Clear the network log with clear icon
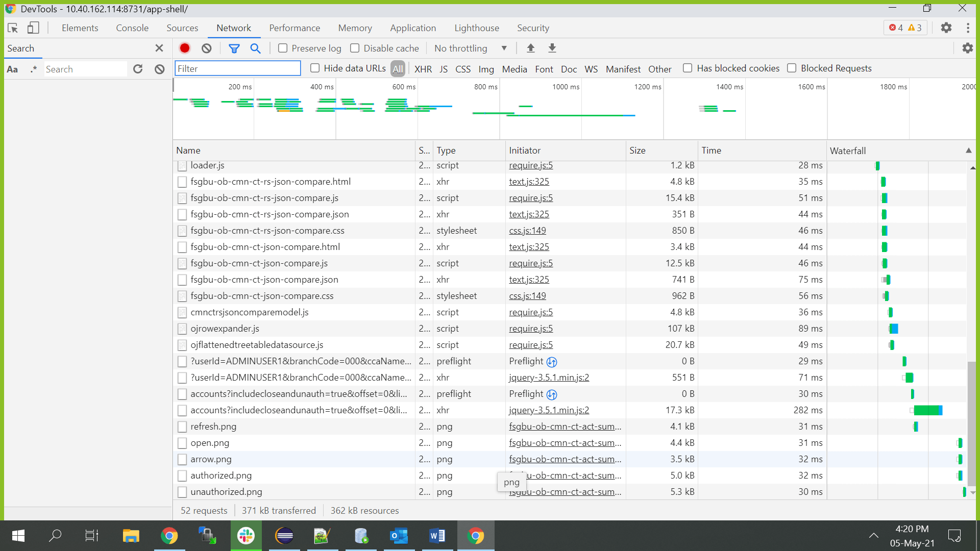The height and width of the screenshot is (551, 980). (x=206, y=48)
